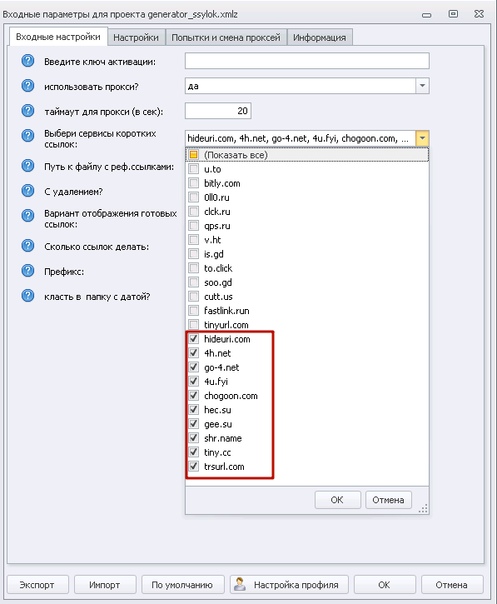The height and width of the screenshot is (604, 497).
Task: Click help icon beside activation key field
Action: tap(28, 61)
